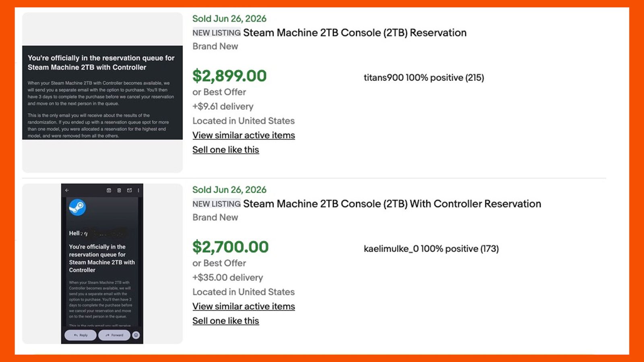644x362 pixels.
Task: Click Sell one like this for second listing
Action: [x=225, y=321]
